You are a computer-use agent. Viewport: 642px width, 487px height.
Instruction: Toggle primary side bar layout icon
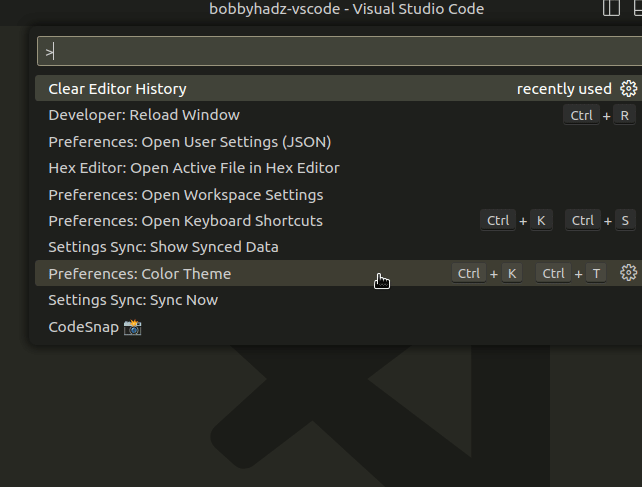[611, 8]
